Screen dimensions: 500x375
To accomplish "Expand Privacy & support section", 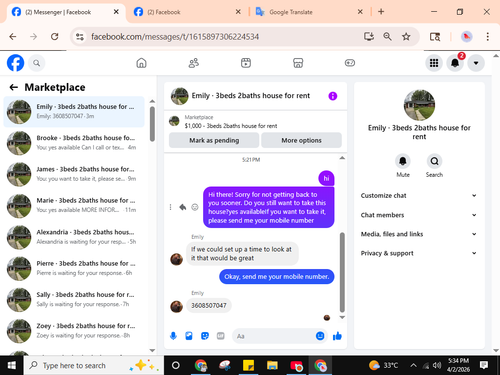I will pyautogui.click(x=419, y=253).
